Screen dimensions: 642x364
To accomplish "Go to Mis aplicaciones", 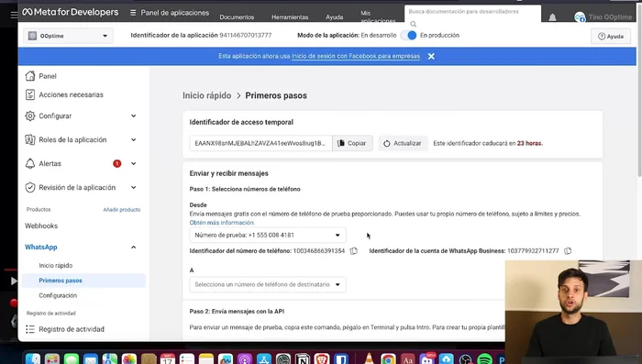I will 378,17.
